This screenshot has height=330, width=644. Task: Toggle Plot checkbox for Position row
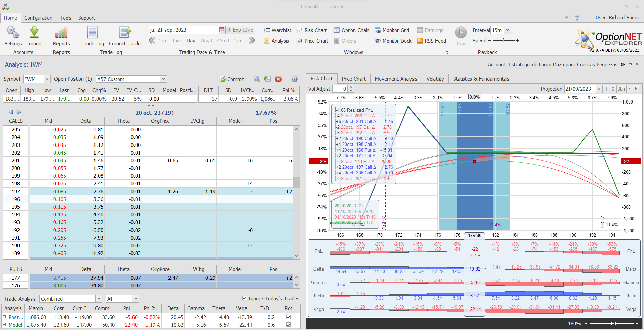(x=288, y=317)
